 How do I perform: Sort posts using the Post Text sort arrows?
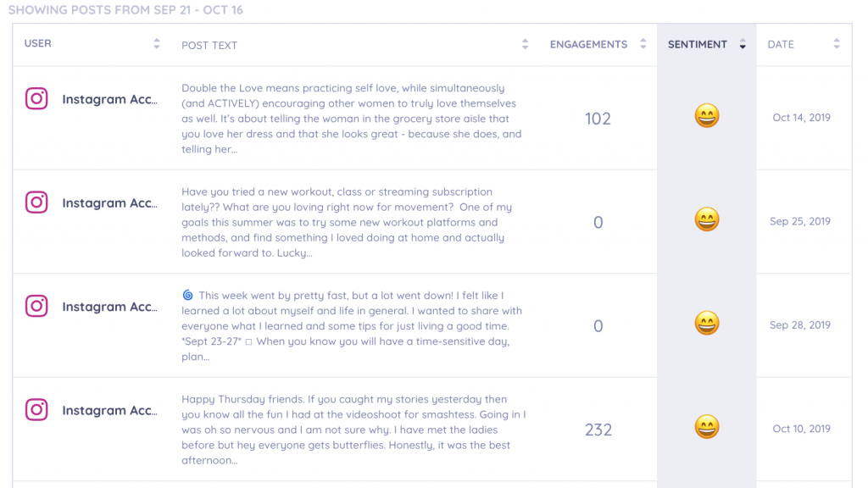pos(525,44)
